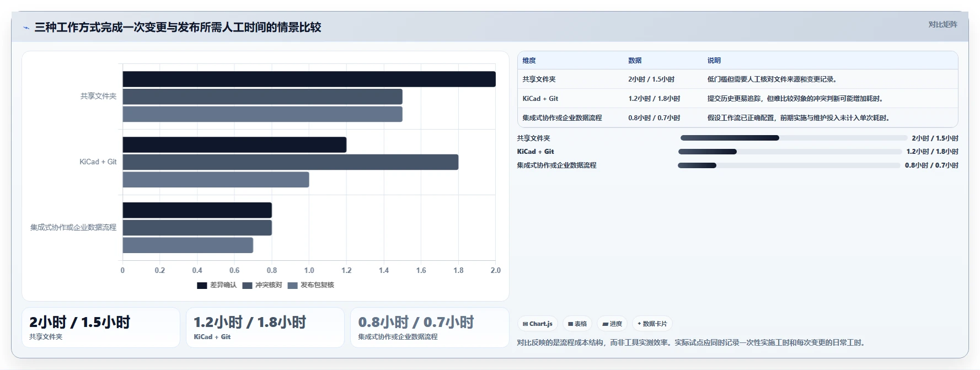Click the 表格 chip
980x370 pixels.
[x=577, y=324]
